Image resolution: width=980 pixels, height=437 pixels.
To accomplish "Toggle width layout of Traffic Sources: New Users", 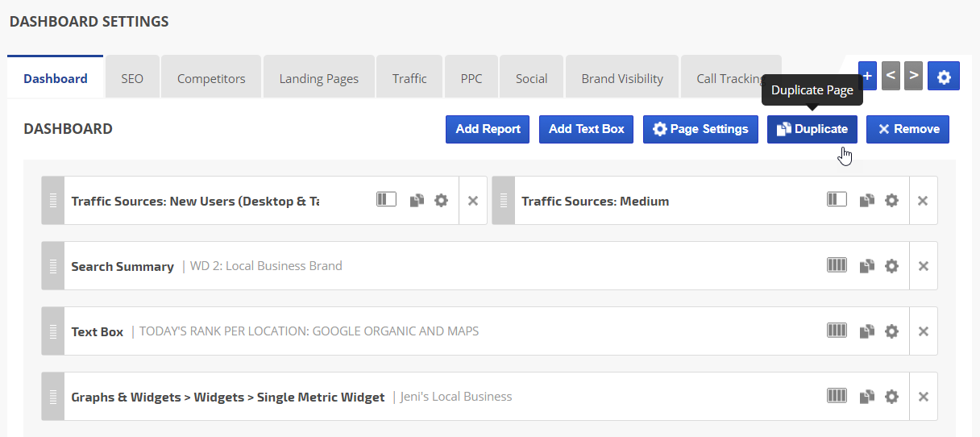I will (x=386, y=200).
